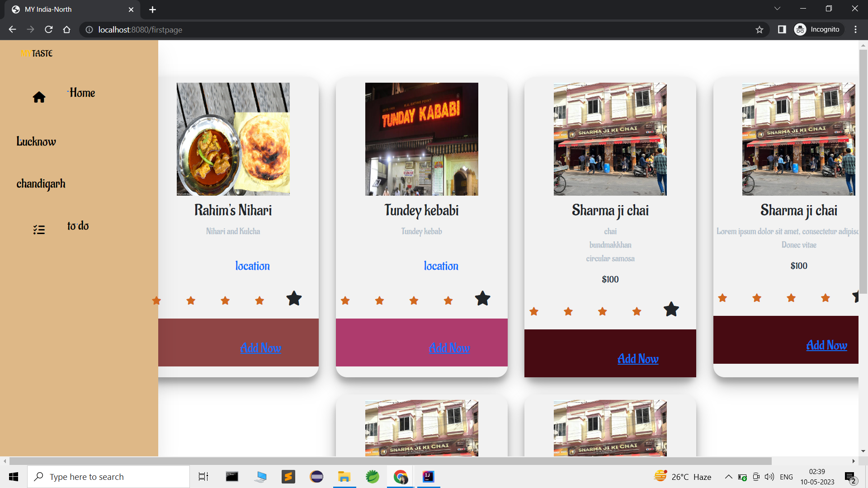868x488 pixels.
Task: Expand hidden icons in the system tray
Action: (728, 476)
